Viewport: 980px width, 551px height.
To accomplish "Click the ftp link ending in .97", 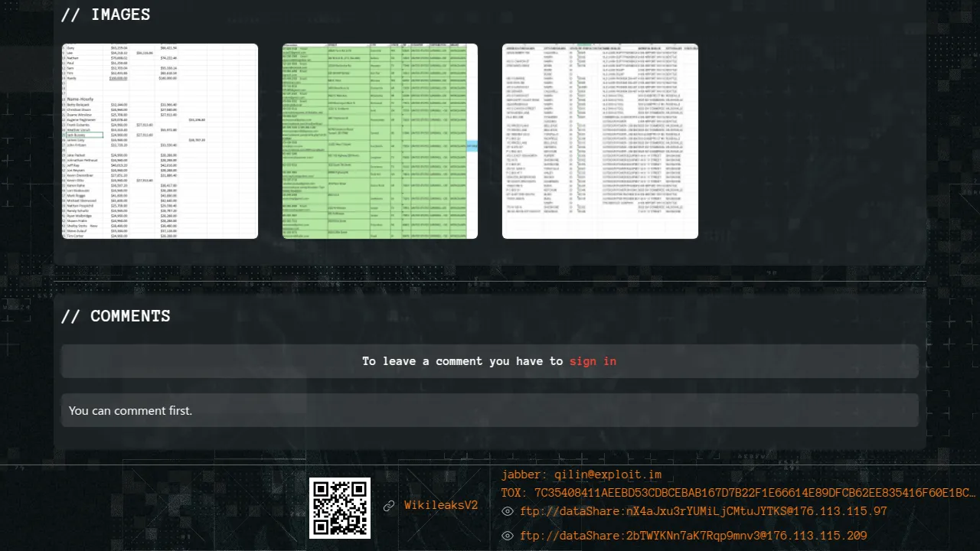I will (x=703, y=511).
